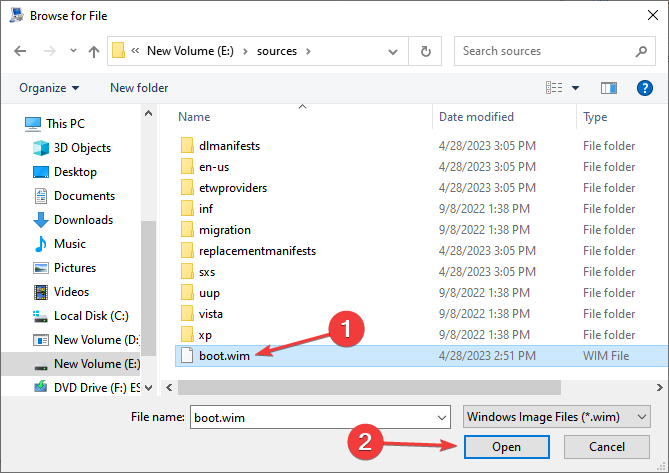Click the horizontal scrollbar of file list
This screenshot has height=473, width=669.
point(369,388)
